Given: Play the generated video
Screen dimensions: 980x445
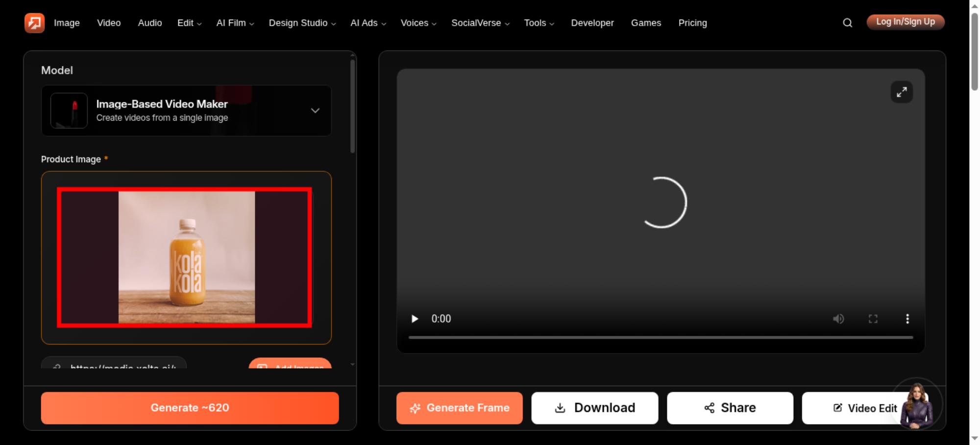Looking at the screenshot, I should [415, 319].
